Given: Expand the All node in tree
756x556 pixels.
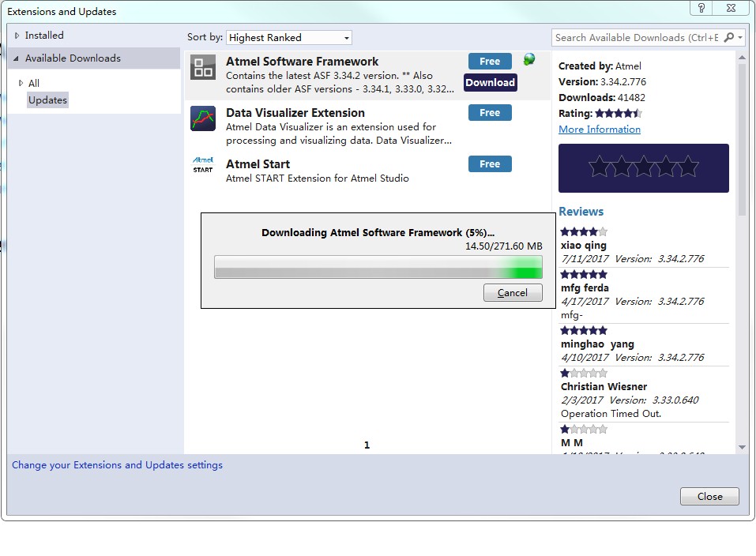Looking at the screenshot, I should [x=21, y=83].
